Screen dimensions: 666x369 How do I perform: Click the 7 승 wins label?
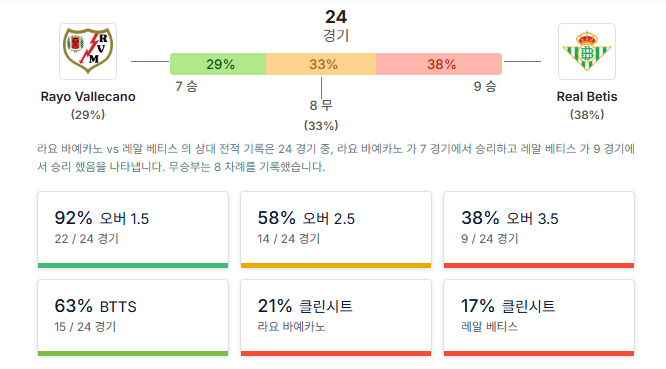tap(186, 87)
